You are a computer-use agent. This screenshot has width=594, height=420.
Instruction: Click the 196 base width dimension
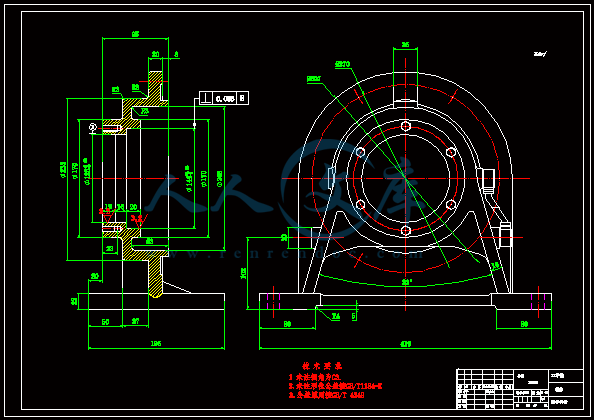(x=156, y=343)
